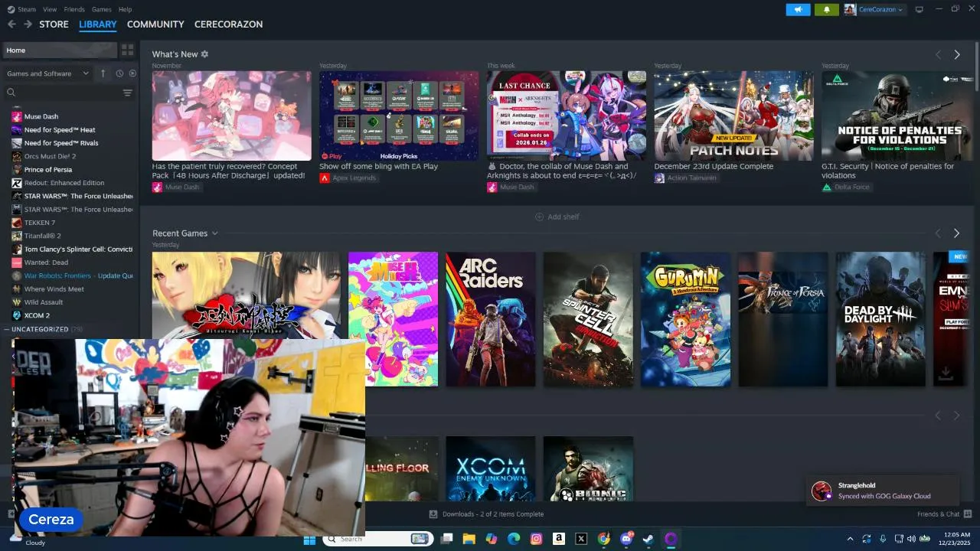Open Microsoft Edge from the taskbar
This screenshot has width=980, height=551.
point(514,539)
